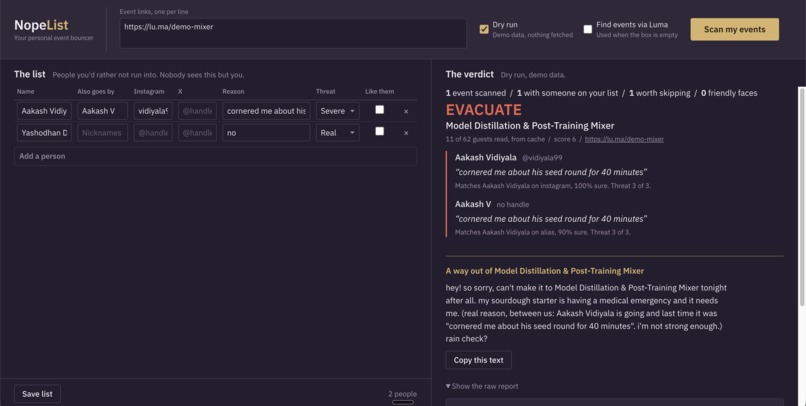Screen dimensions: 806x406
Task: Remove Aakash Vidiyala row with ×
Action: pyautogui.click(x=406, y=112)
